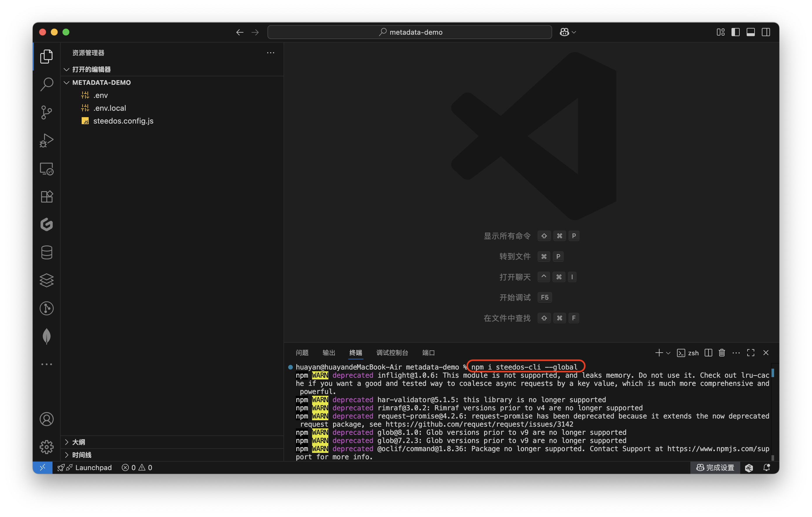Click the 完成设置 Copilot status item
Viewport: 812px width, 517px height.
pos(715,467)
